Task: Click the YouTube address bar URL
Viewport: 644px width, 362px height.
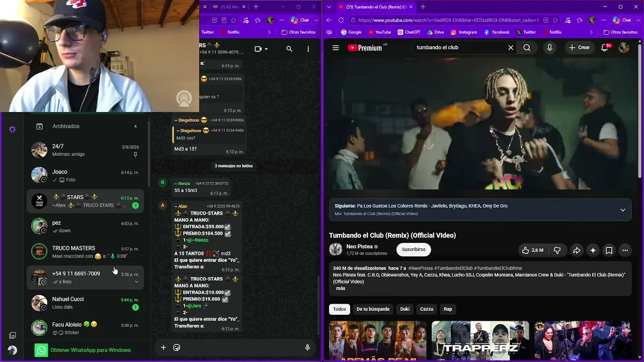Action: pos(448,20)
